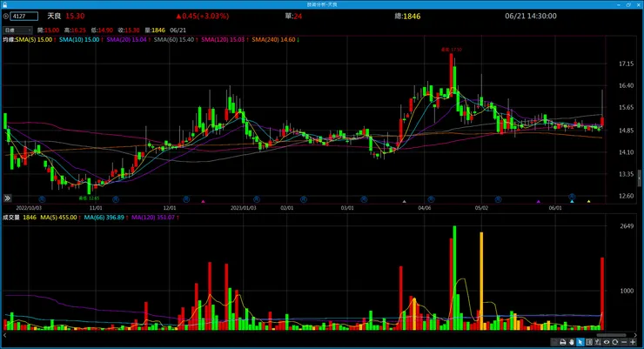Click the monthly marker circle near 04/06
644x349 pixels.
click(x=431, y=199)
